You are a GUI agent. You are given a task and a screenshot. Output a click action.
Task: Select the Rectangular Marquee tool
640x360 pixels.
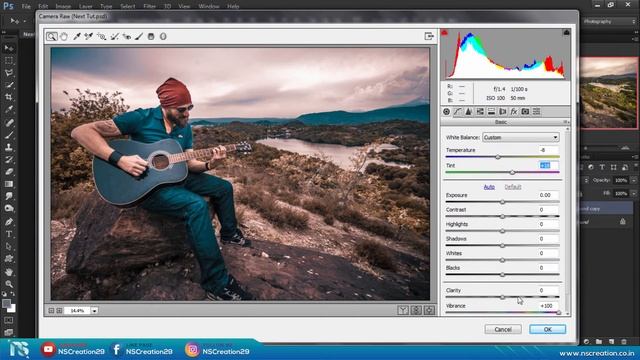(x=9, y=60)
